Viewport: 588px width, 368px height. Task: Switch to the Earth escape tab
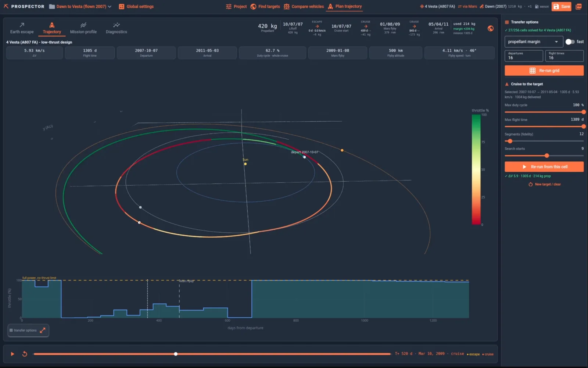[22, 28]
